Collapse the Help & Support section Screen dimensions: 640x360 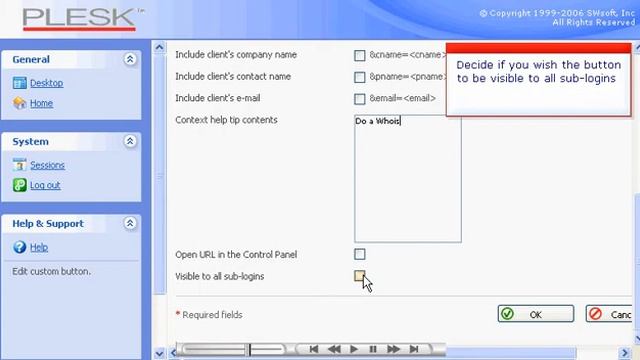(x=130, y=223)
